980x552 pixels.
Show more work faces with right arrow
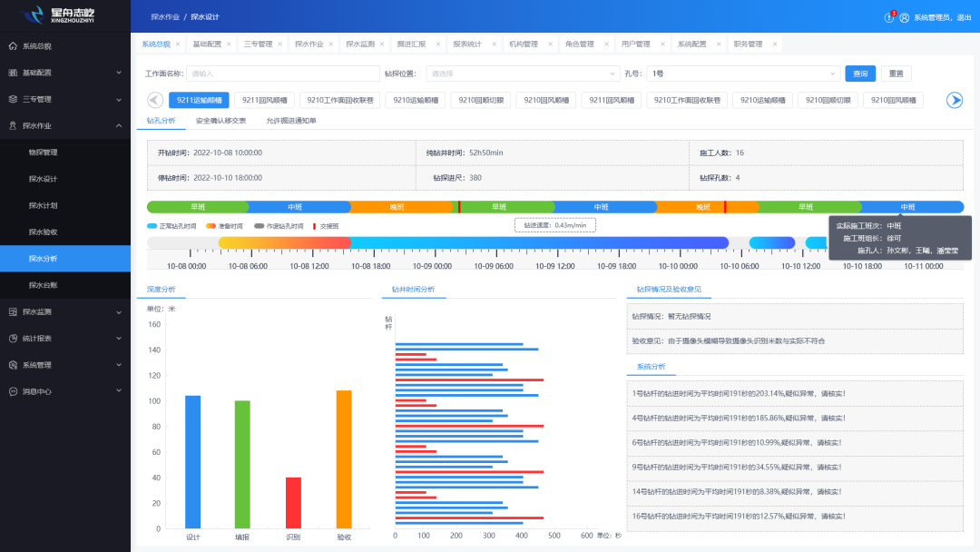coord(955,100)
